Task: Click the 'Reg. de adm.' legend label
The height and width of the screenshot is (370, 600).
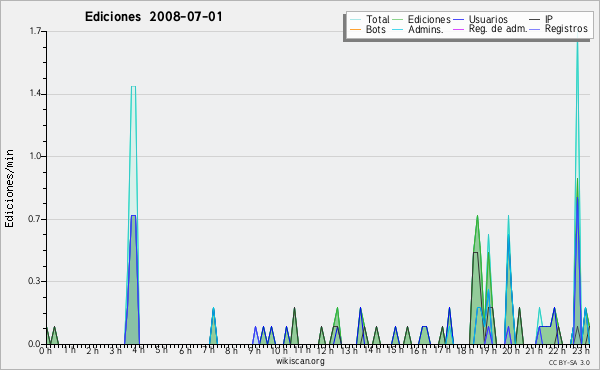Action: coord(498,29)
